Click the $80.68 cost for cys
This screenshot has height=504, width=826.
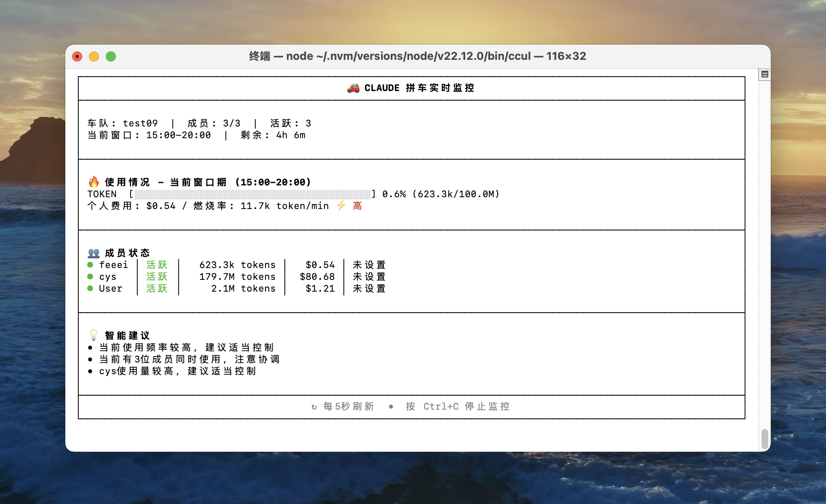317,276
